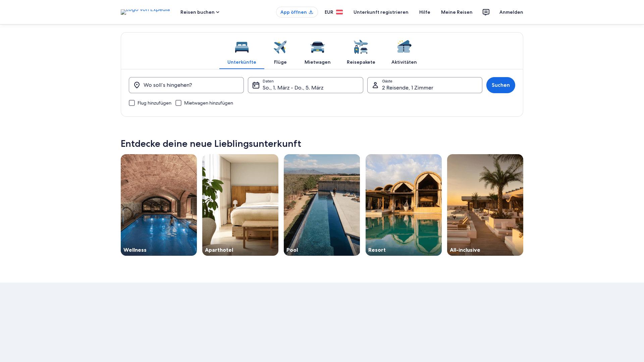
Task: Click the Austrian flag next to EUR
Action: click(x=339, y=12)
